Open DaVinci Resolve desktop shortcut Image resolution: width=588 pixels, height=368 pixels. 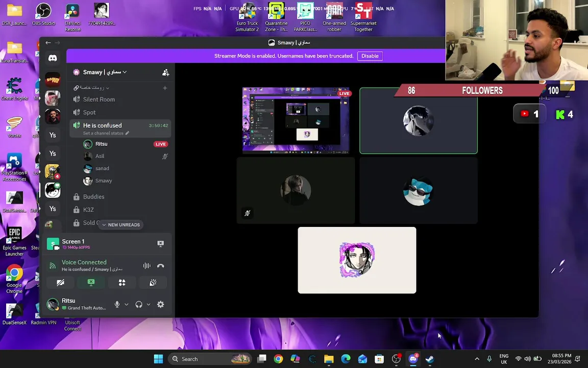[x=73, y=17]
